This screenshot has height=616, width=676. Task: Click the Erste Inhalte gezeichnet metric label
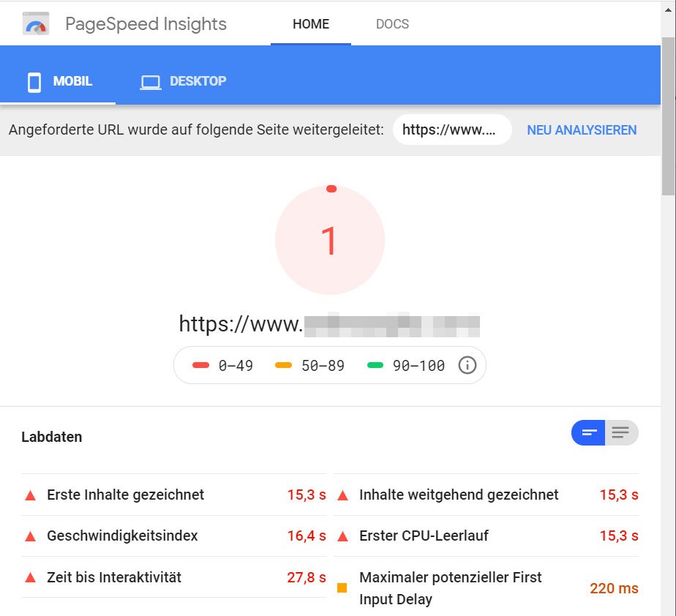pos(125,495)
